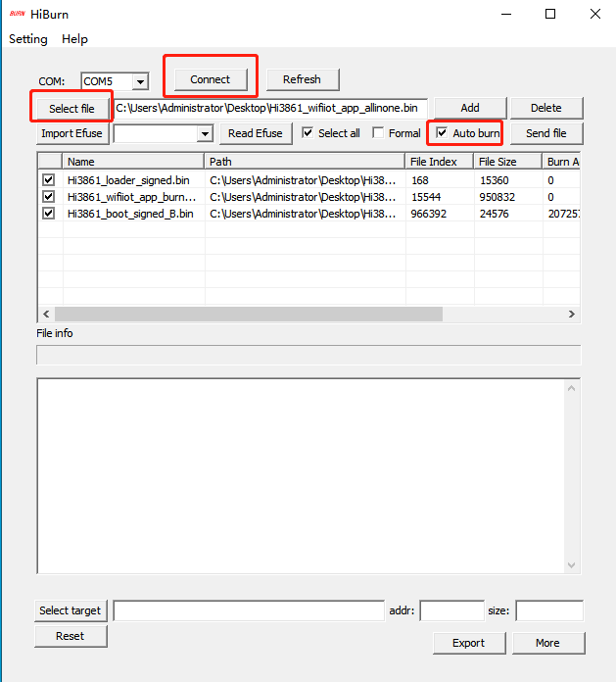The height and width of the screenshot is (682, 616).
Task: Click the Select file button
Action: [x=71, y=108]
